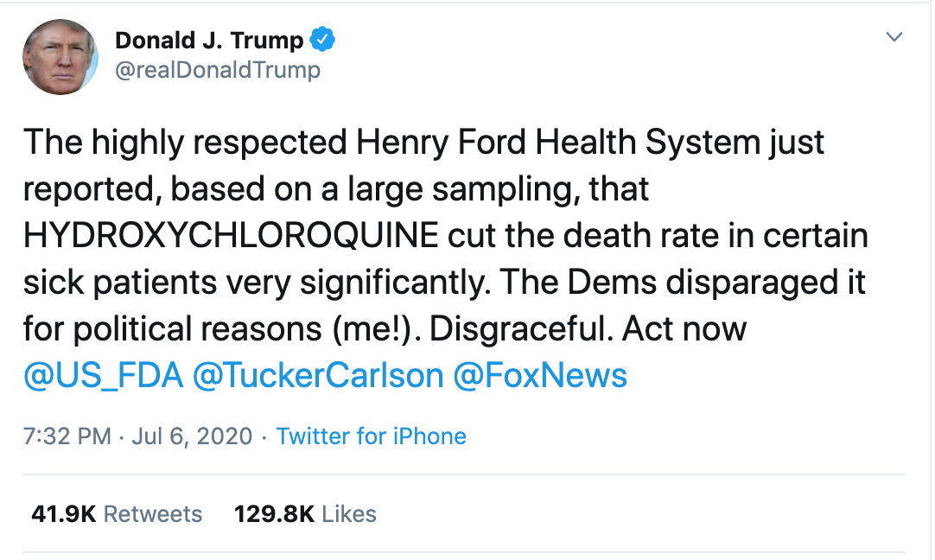
Task: Open the @US_FDA mention
Action: click(x=103, y=376)
